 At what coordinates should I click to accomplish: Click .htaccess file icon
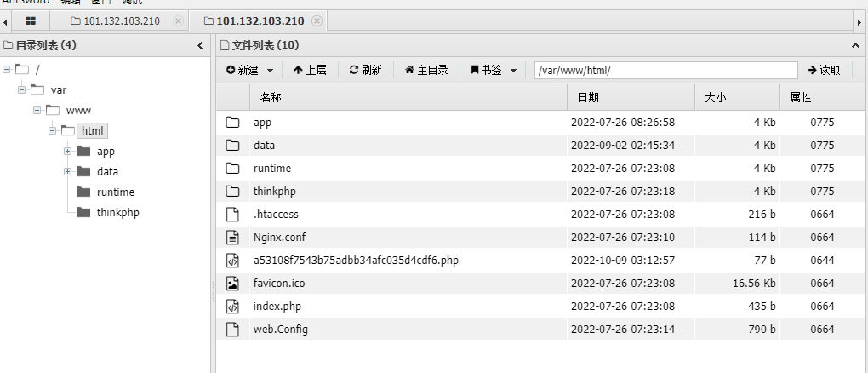point(232,214)
